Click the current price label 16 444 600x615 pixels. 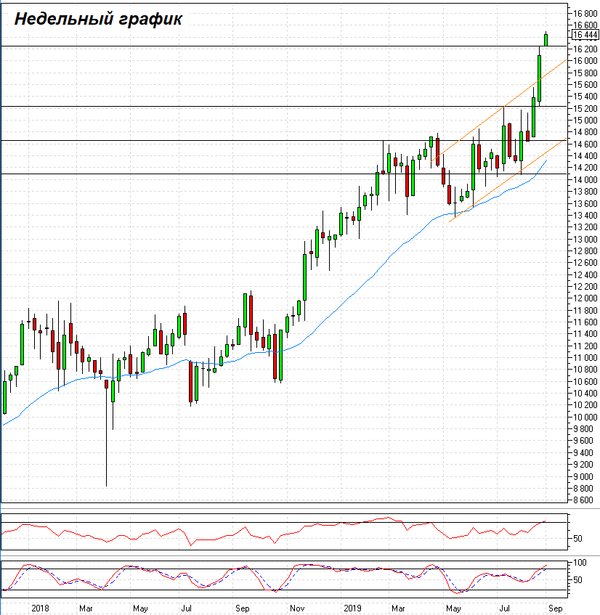(585, 35)
